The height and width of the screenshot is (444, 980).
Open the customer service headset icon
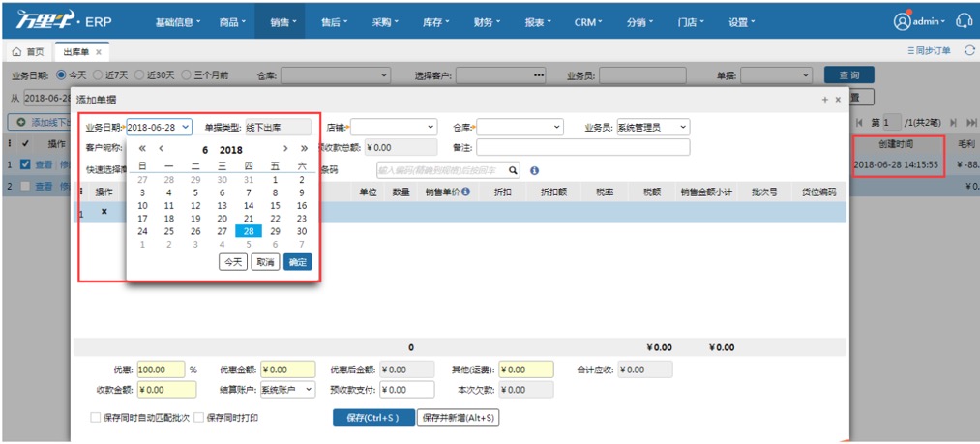(964, 21)
